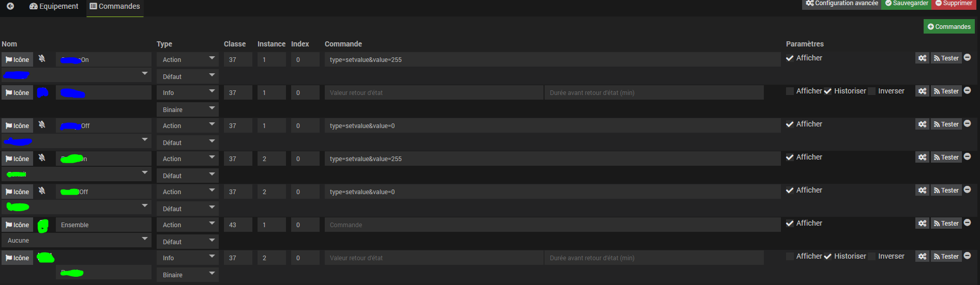Click the empty Commande field in Ensemble row
The width and height of the screenshot is (980, 285).
(x=552, y=225)
